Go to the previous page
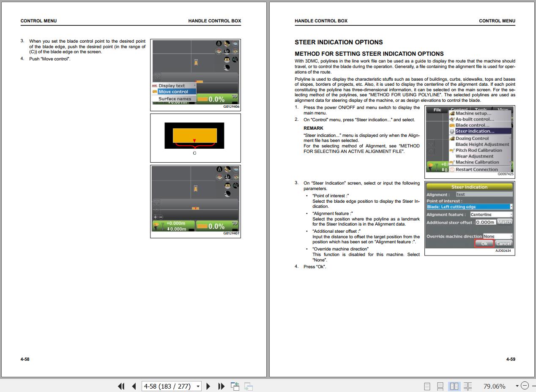Screen dimensions: 536x392 coord(134,386)
